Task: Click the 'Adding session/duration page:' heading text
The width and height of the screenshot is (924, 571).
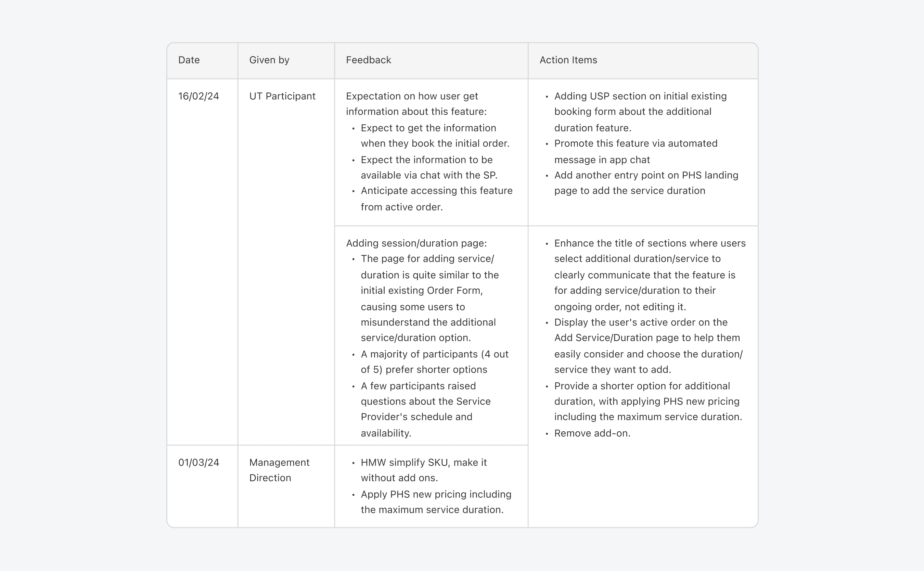Action: click(416, 243)
